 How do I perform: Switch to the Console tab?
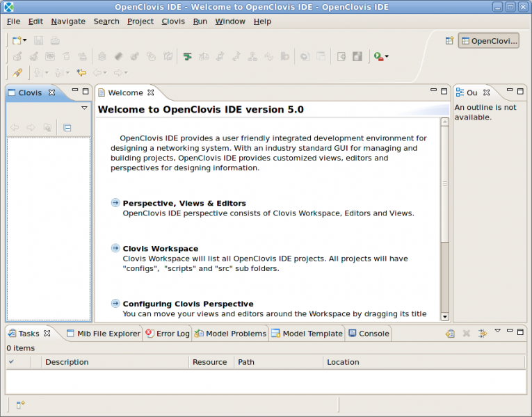pyautogui.click(x=369, y=334)
